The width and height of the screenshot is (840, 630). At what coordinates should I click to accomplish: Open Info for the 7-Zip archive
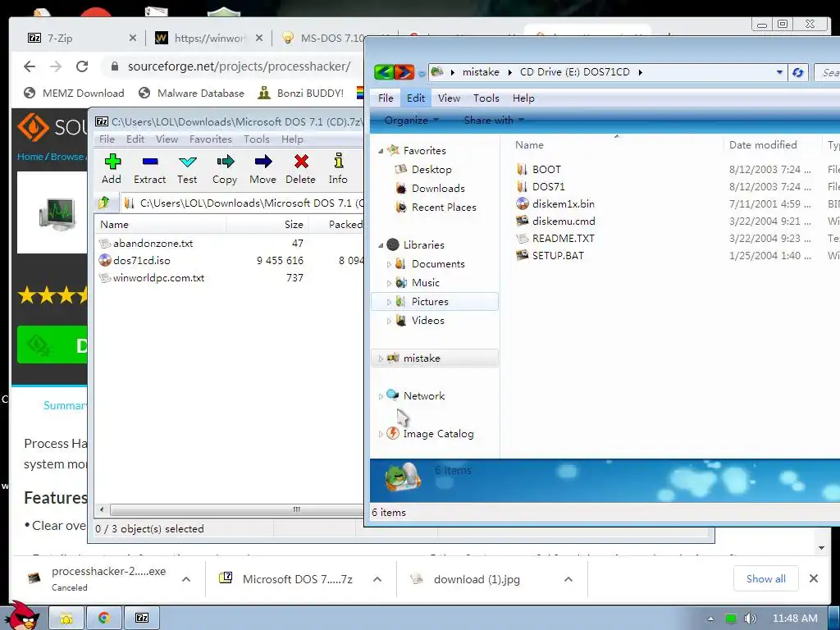click(338, 169)
